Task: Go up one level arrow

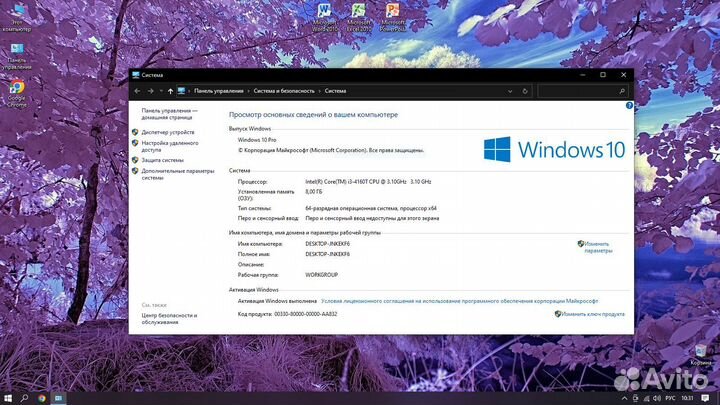Action: (x=170, y=91)
